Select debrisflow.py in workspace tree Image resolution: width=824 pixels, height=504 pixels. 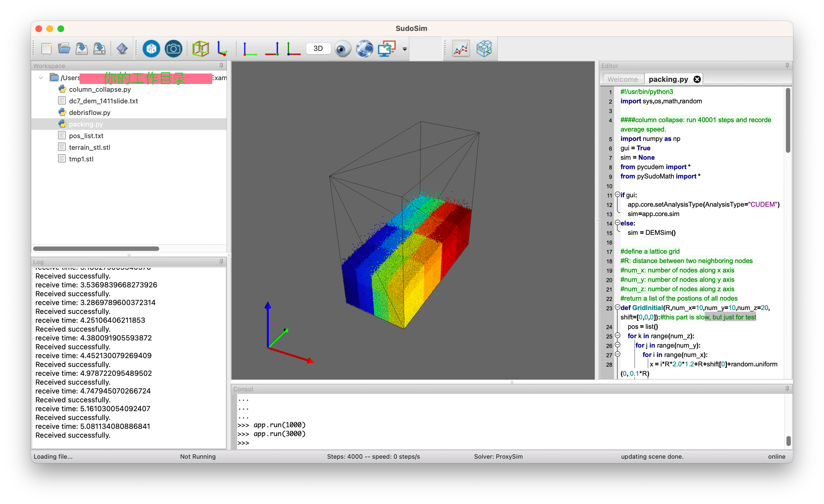pos(89,113)
